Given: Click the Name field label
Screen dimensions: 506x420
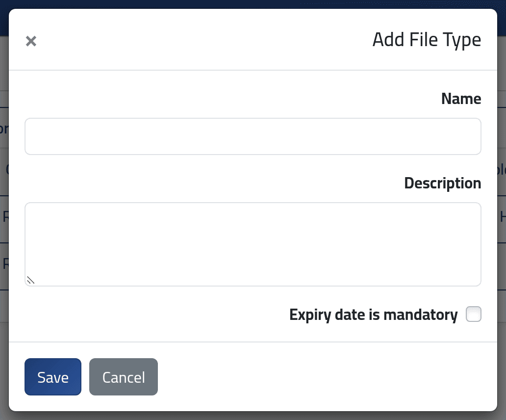Looking at the screenshot, I should (x=461, y=99).
